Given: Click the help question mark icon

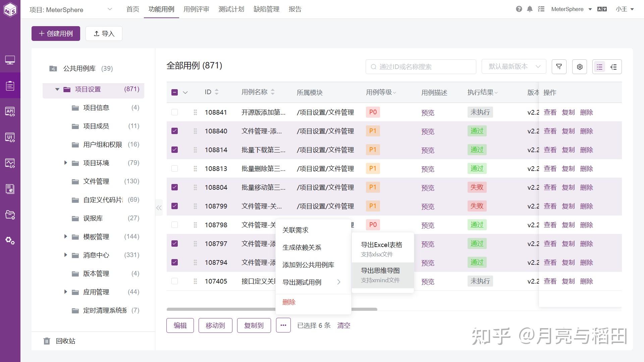Looking at the screenshot, I should (519, 9).
